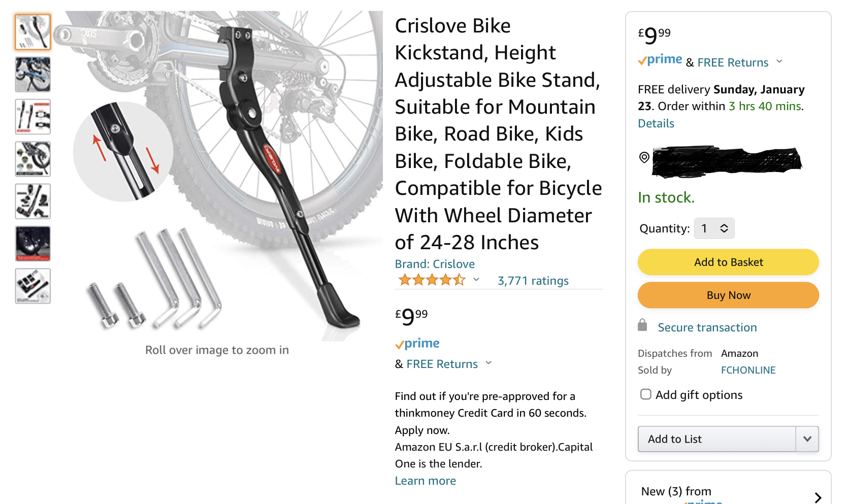
Task: Open the New (3) from offers arrow
Action: tap(818, 497)
